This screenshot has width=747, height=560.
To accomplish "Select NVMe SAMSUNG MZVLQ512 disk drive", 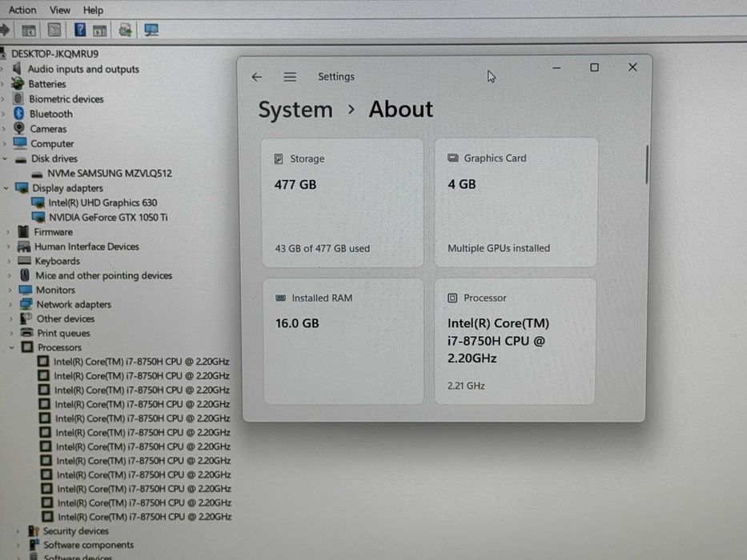I will tap(110, 174).
